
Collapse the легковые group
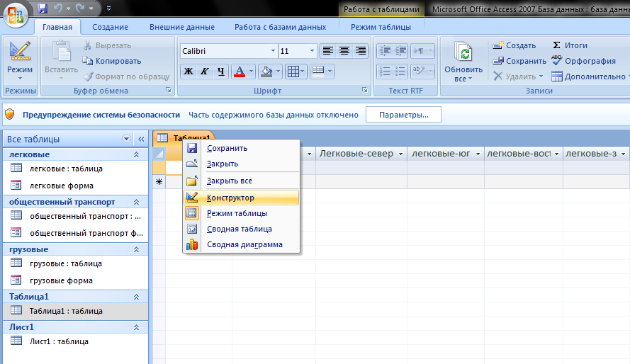pos(136,154)
